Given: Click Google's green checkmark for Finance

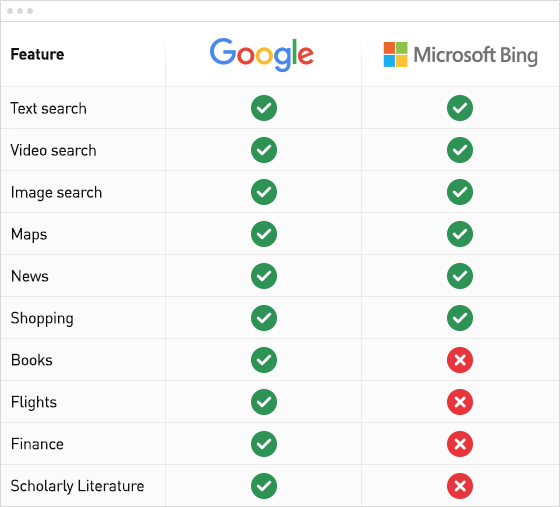Looking at the screenshot, I should 264,444.
